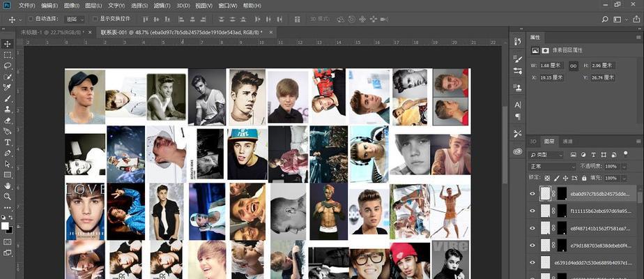
Task: Activate the Zoom tool
Action: 8,197
